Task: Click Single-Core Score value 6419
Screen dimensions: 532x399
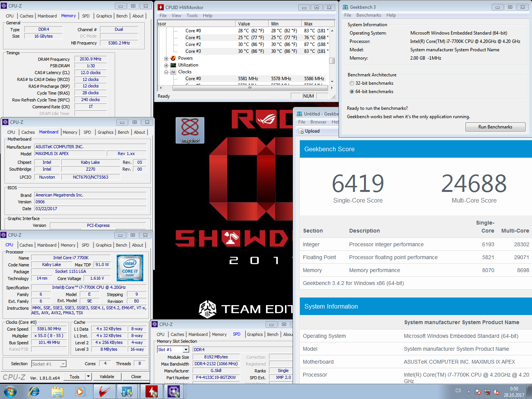Action: [358, 183]
